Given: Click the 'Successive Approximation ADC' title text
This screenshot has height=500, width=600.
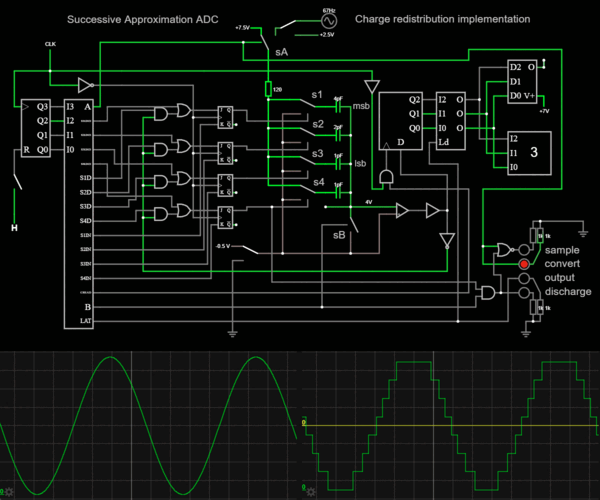Looking at the screenshot, I should pyautogui.click(x=143, y=20).
